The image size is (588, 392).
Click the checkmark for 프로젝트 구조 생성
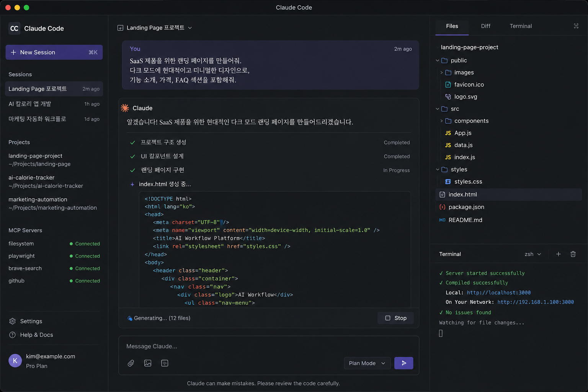click(132, 143)
